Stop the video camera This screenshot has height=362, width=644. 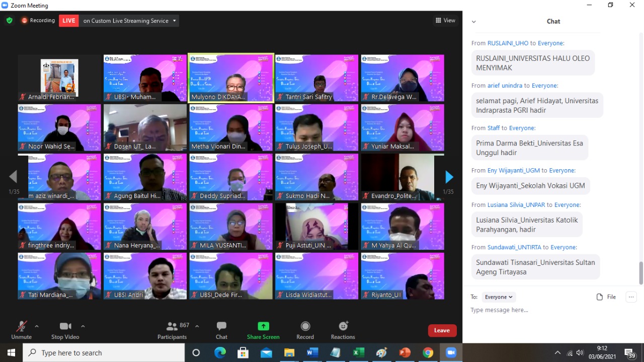[65, 331]
